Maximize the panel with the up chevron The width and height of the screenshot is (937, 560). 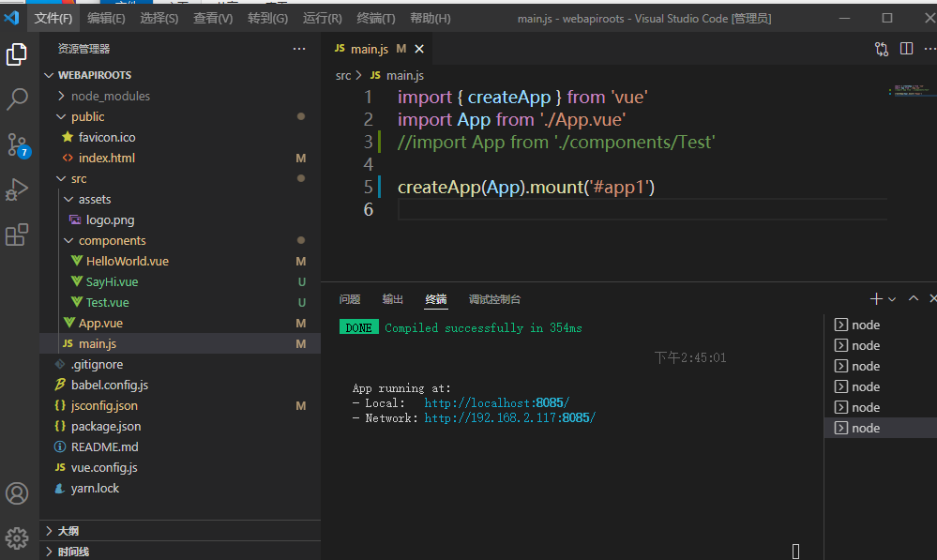tap(913, 299)
